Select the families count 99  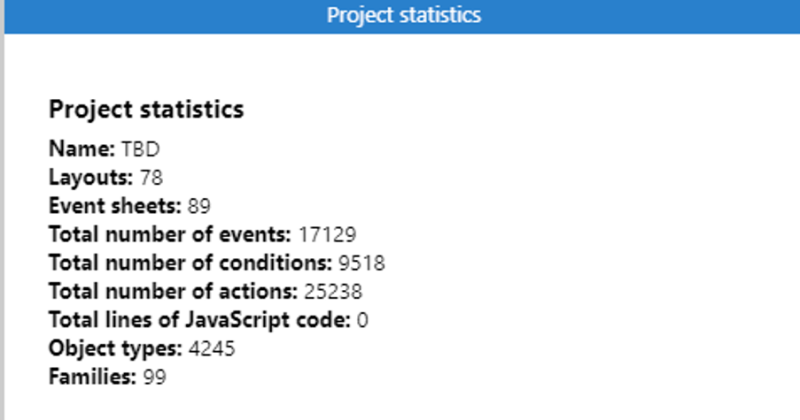[155, 377]
